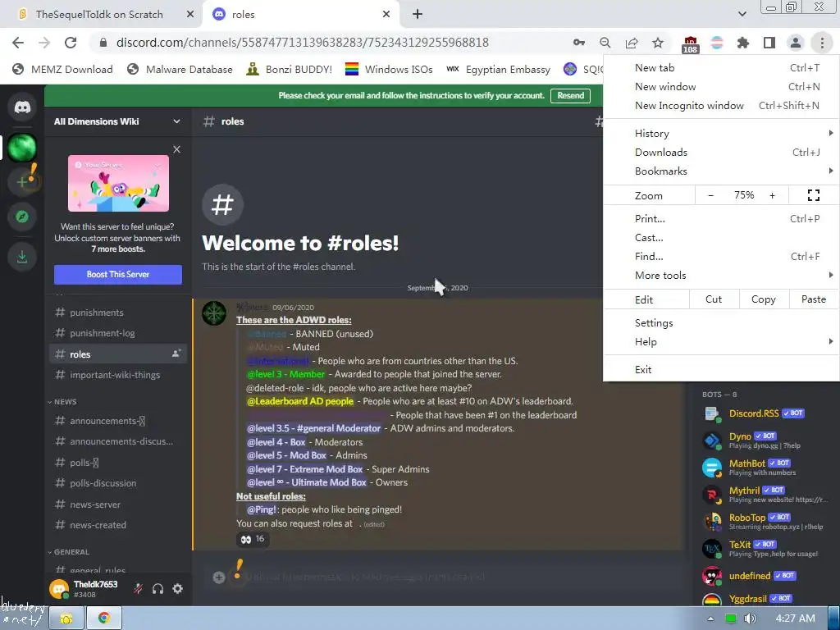Open Bonzi BUDDY! bookmark

click(x=289, y=69)
